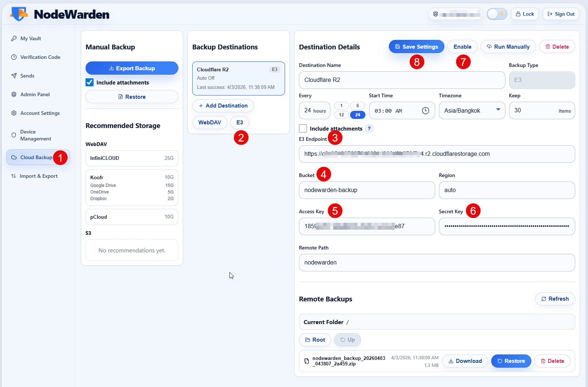Click the Sends paper plane icon

point(14,76)
